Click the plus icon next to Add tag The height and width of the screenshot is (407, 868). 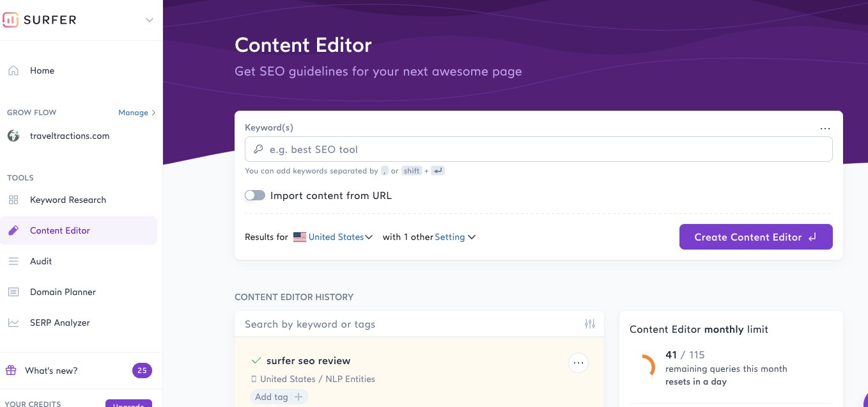pyautogui.click(x=298, y=397)
